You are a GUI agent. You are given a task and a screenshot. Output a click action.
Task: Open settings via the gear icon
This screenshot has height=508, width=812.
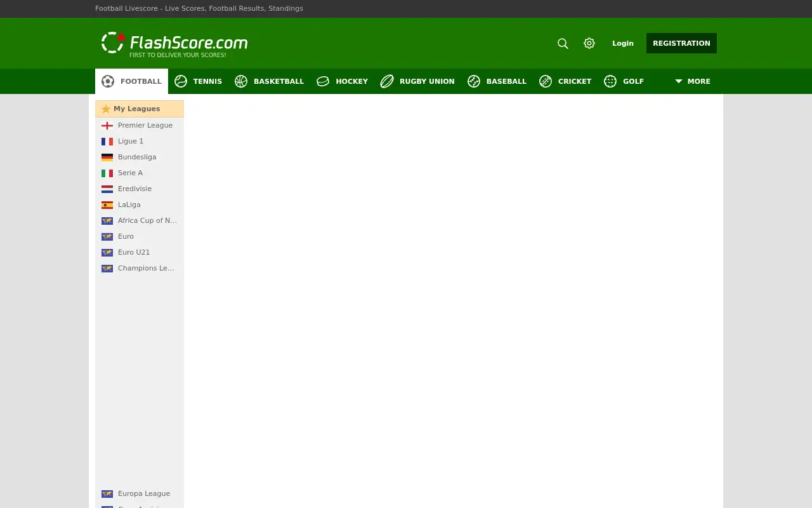589,43
